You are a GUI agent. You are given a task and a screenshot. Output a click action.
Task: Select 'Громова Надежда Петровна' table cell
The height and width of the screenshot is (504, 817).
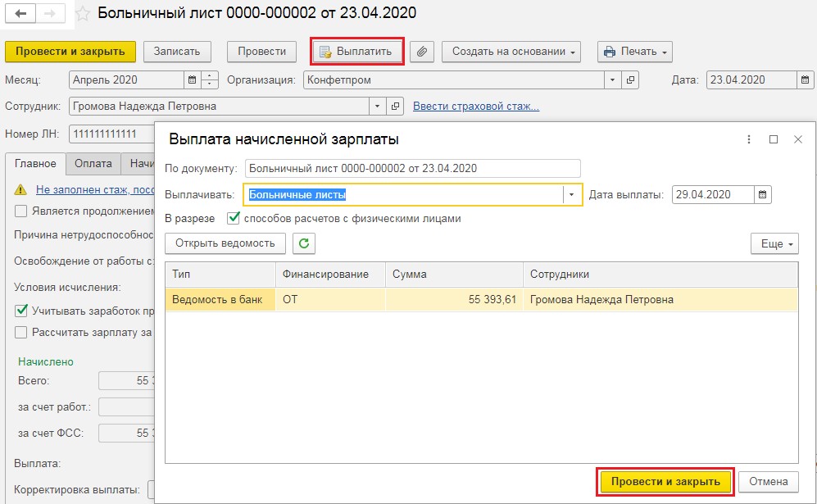click(660, 300)
